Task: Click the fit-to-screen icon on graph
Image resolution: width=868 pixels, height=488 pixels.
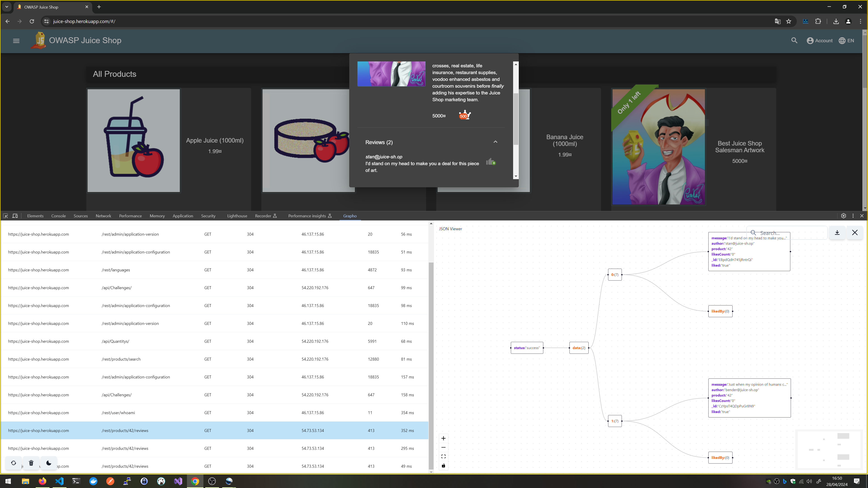Action: coord(443,456)
